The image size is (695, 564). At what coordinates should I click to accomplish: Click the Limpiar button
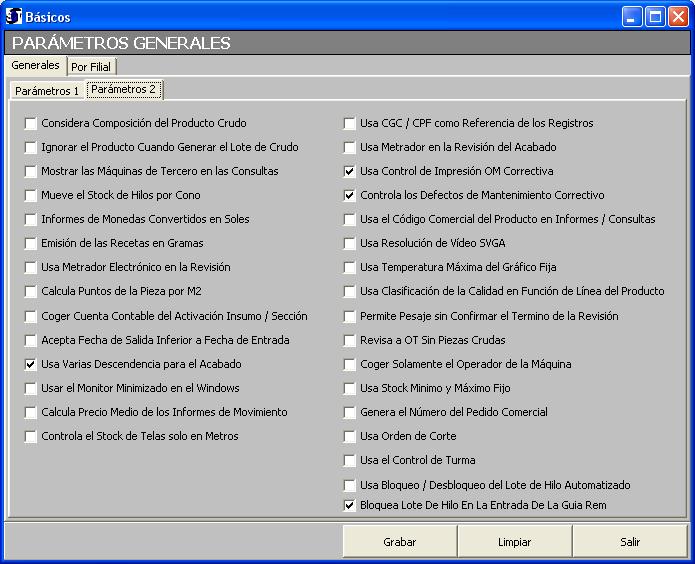pyautogui.click(x=514, y=542)
